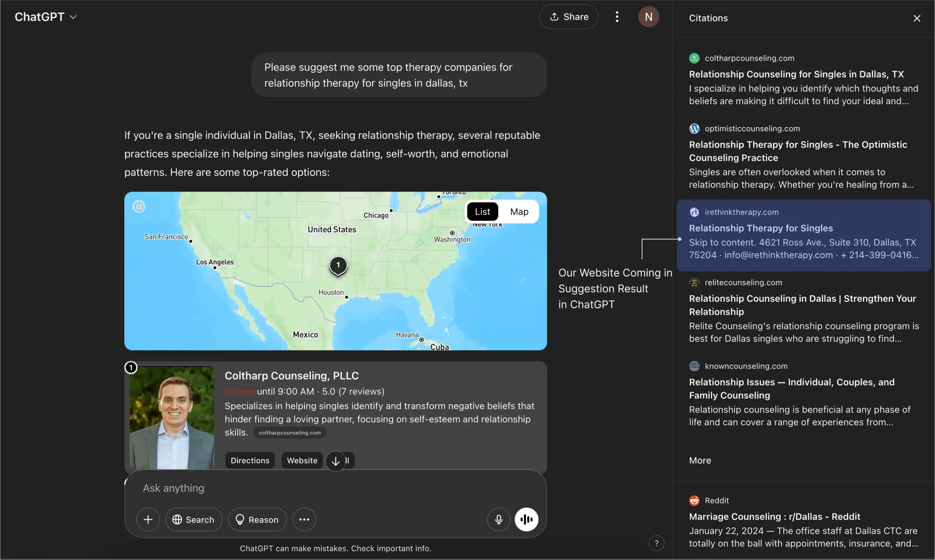This screenshot has width=935, height=560.
Task: Focus the Ask anything input field
Action: pos(335,488)
